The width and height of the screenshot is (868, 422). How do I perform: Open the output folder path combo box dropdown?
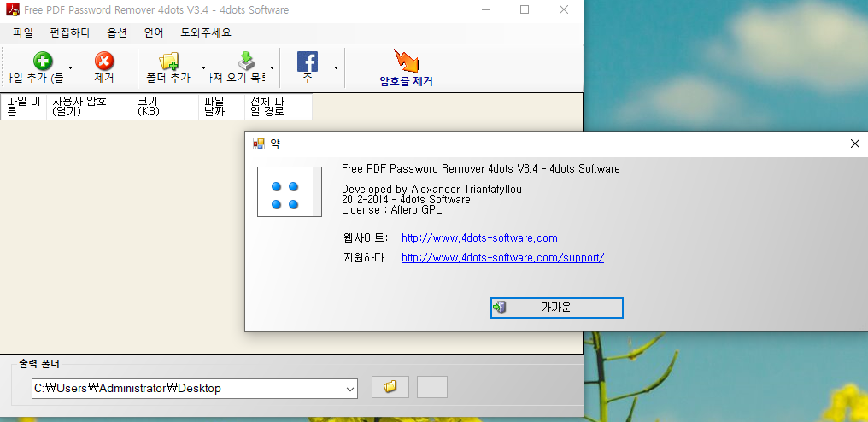[x=350, y=389]
